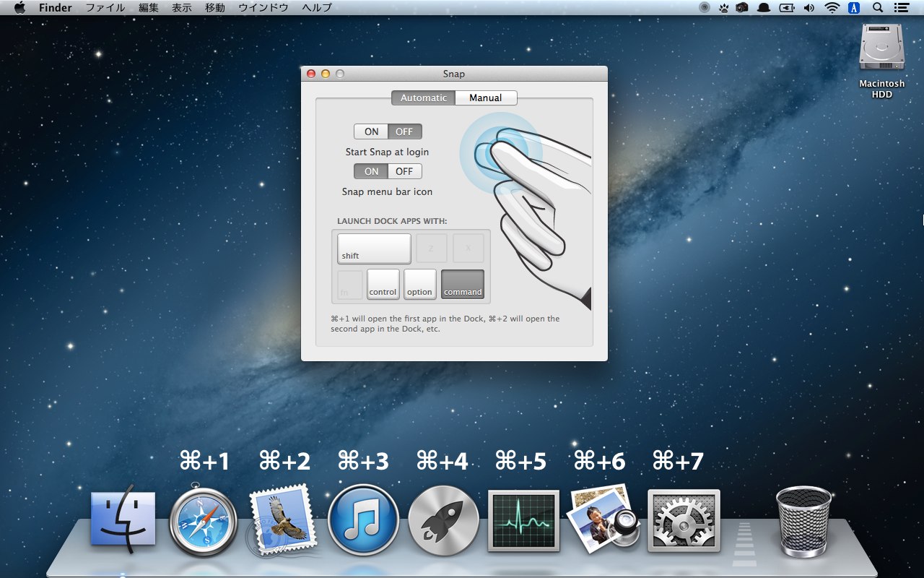Open Spotlight search in menu bar
924x578 pixels.
pyautogui.click(x=878, y=8)
